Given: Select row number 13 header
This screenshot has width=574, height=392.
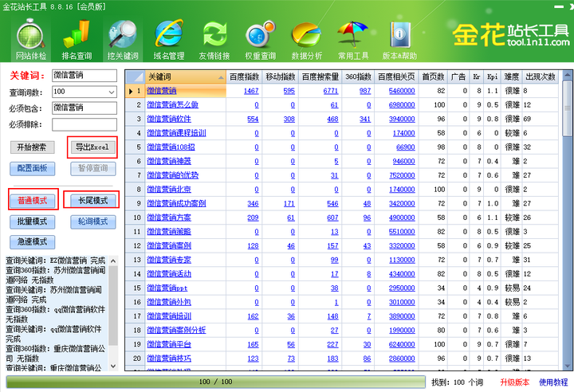Looking at the screenshot, I should [x=135, y=260].
